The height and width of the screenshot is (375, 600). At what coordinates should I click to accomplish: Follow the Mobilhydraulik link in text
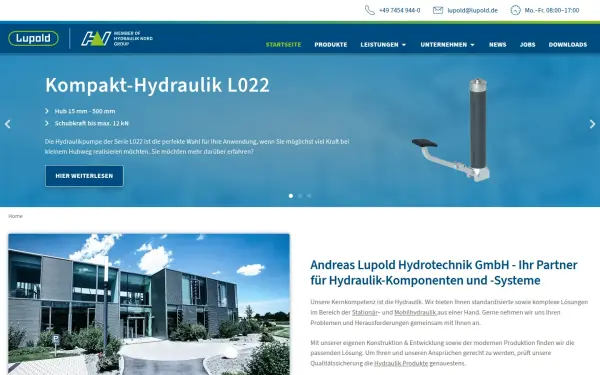point(416,312)
